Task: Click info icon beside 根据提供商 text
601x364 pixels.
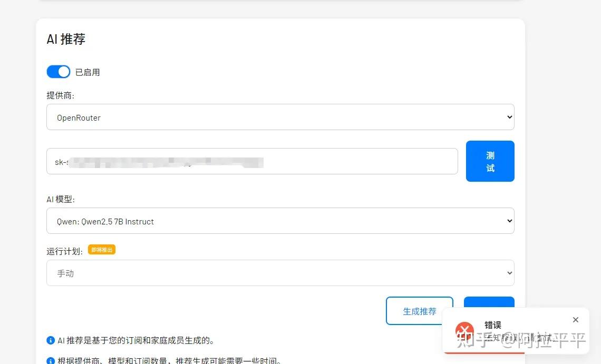Action: coord(51,361)
